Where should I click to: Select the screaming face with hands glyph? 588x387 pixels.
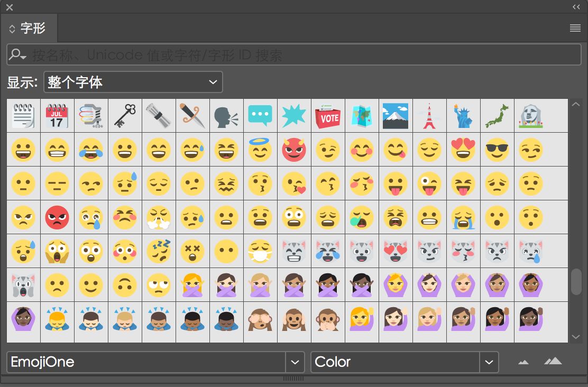[x=57, y=251]
